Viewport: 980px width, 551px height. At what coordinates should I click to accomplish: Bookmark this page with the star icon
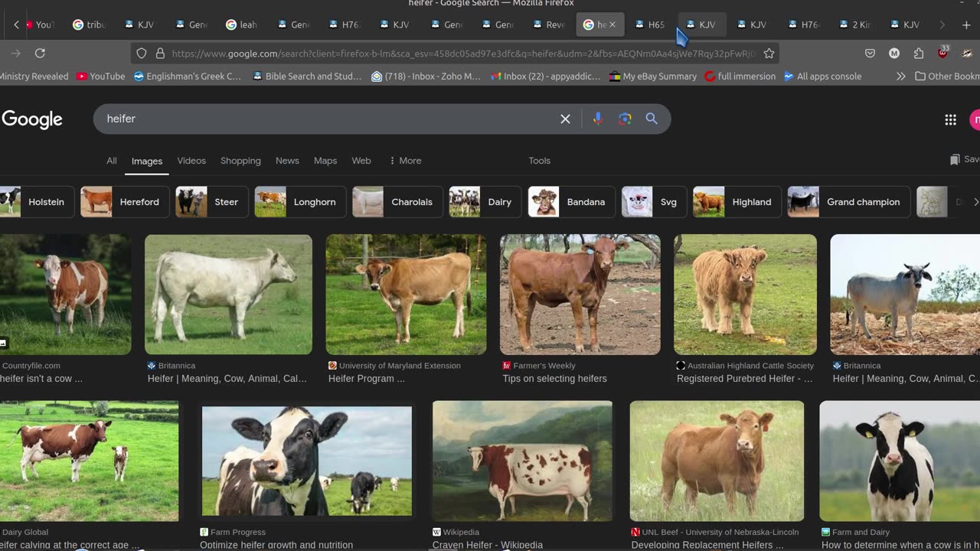(769, 54)
